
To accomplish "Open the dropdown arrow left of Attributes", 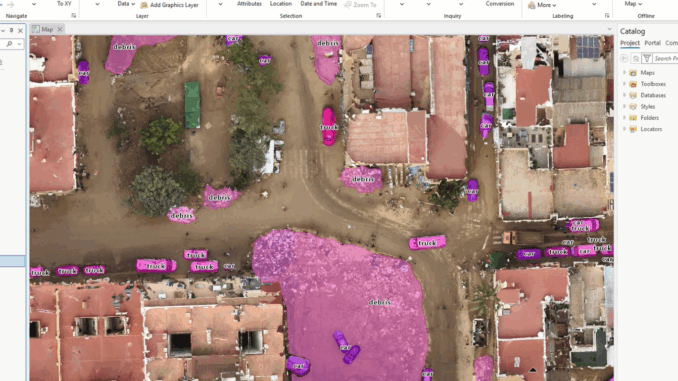I will click(220, 4).
